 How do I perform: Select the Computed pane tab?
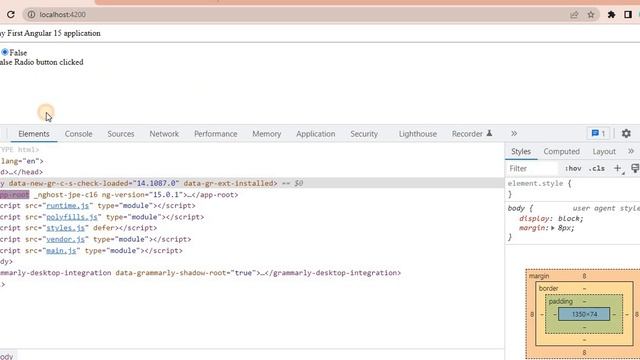coord(561,151)
